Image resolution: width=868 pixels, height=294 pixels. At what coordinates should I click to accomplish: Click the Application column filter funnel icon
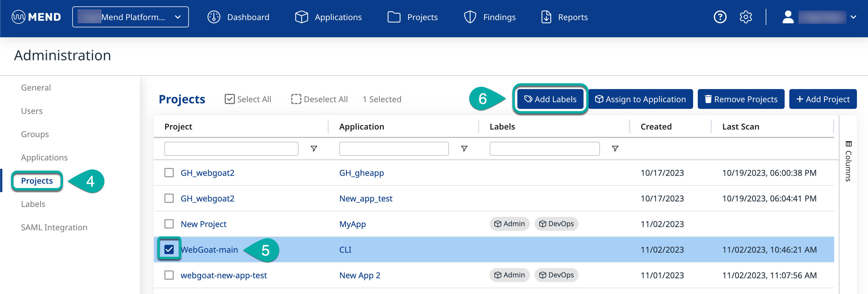[464, 148]
